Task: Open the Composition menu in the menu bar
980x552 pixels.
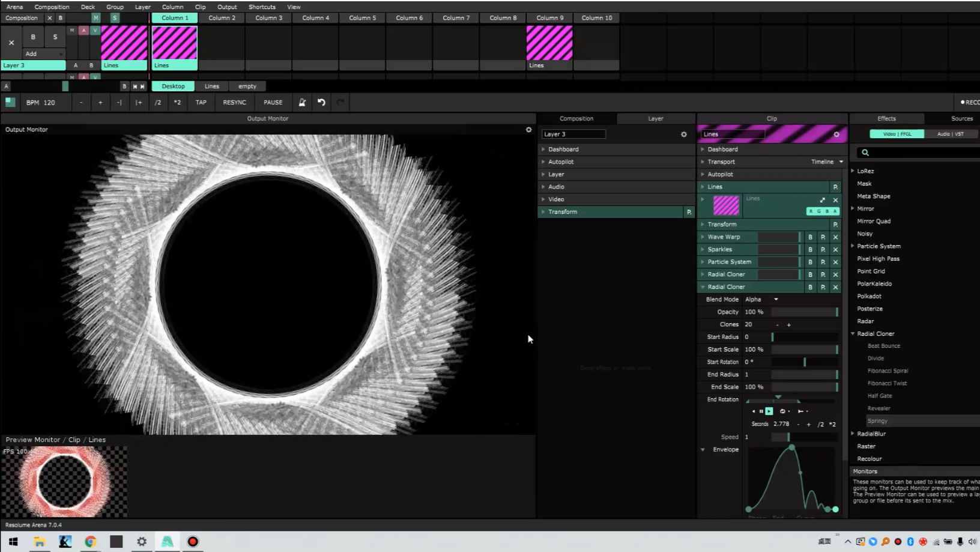Action: click(52, 7)
